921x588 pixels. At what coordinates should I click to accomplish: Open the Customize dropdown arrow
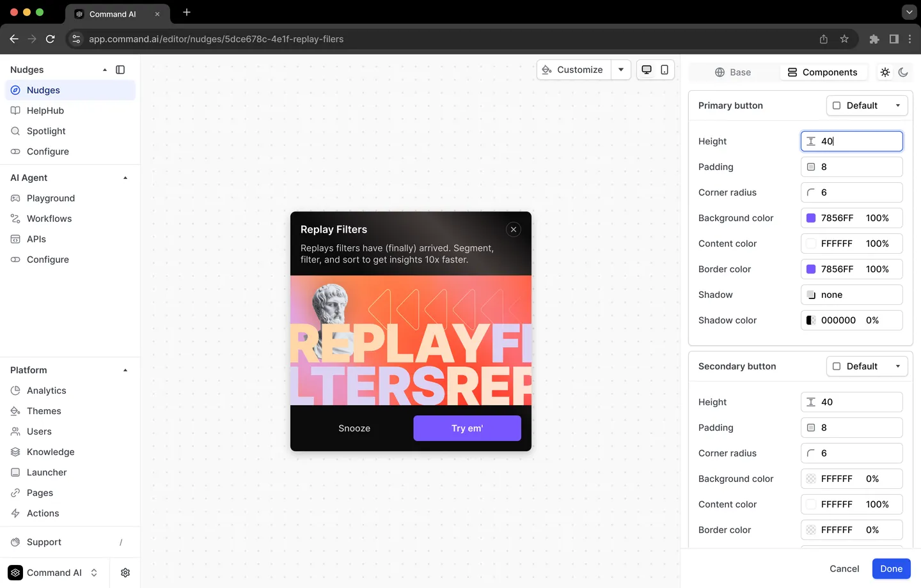[x=621, y=70]
